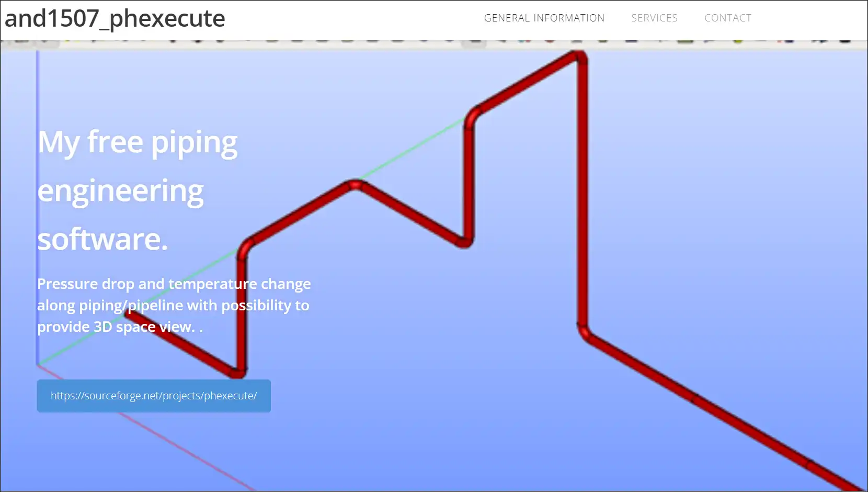Open the Contact menu item
The image size is (868, 492).
point(728,18)
